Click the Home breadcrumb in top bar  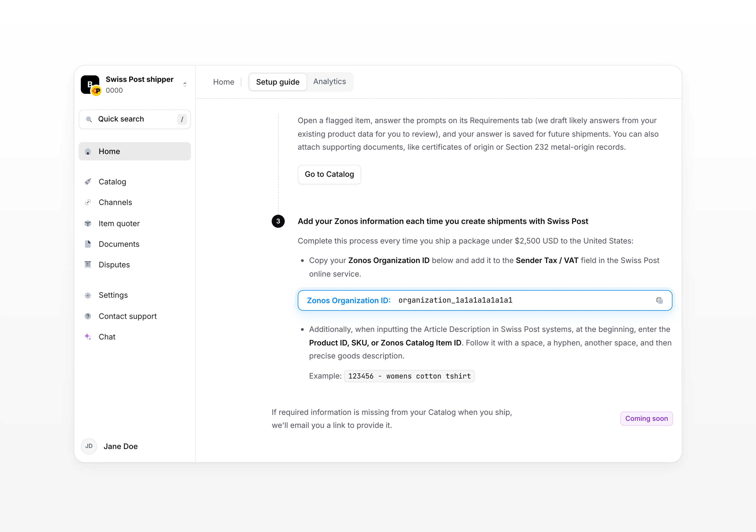coord(224,82)
